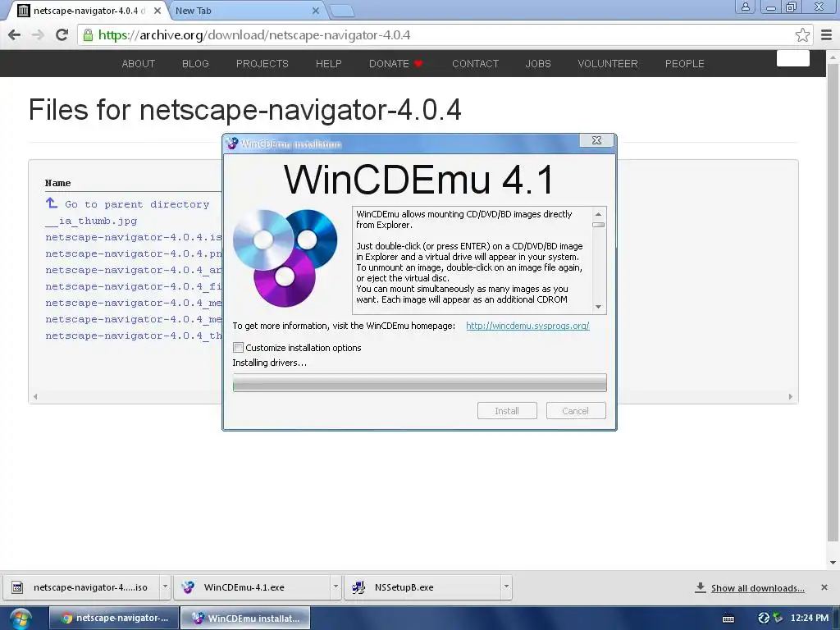Open CONTACT in the archive navigation
840x630 pixels.
(x=475, y=64)
